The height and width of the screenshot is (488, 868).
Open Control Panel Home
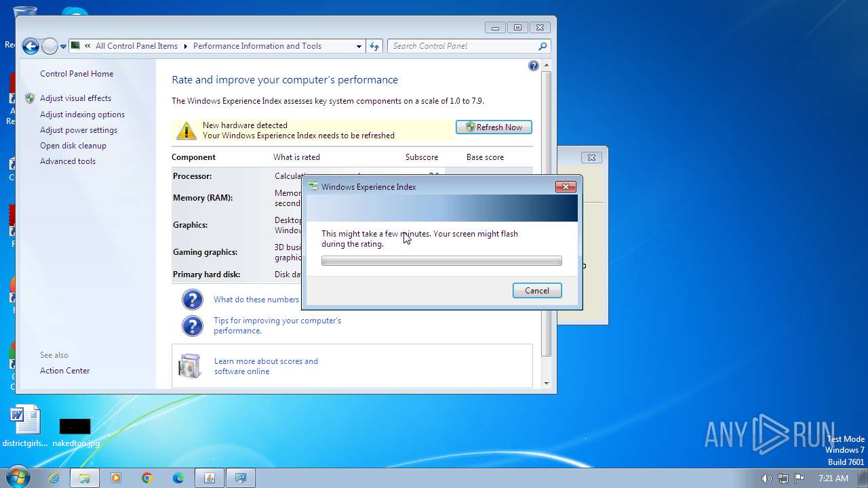click(x=77, y=74)
